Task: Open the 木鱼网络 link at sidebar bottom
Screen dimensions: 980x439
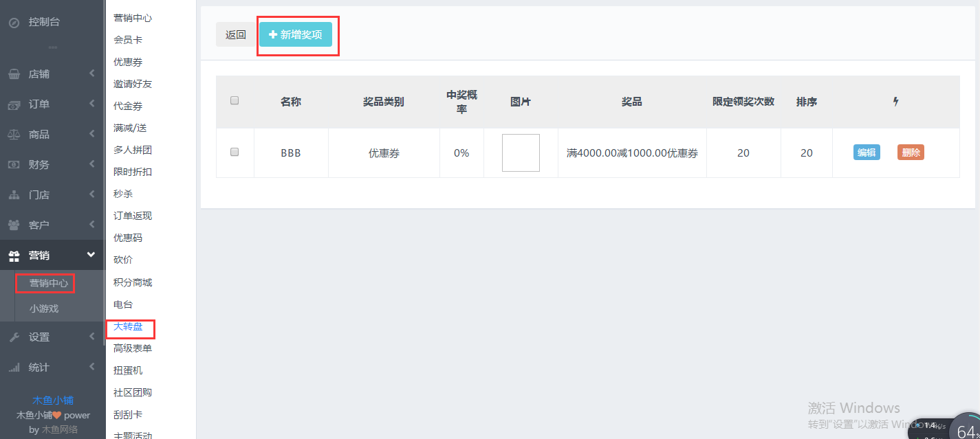Action: pos(60,430)
